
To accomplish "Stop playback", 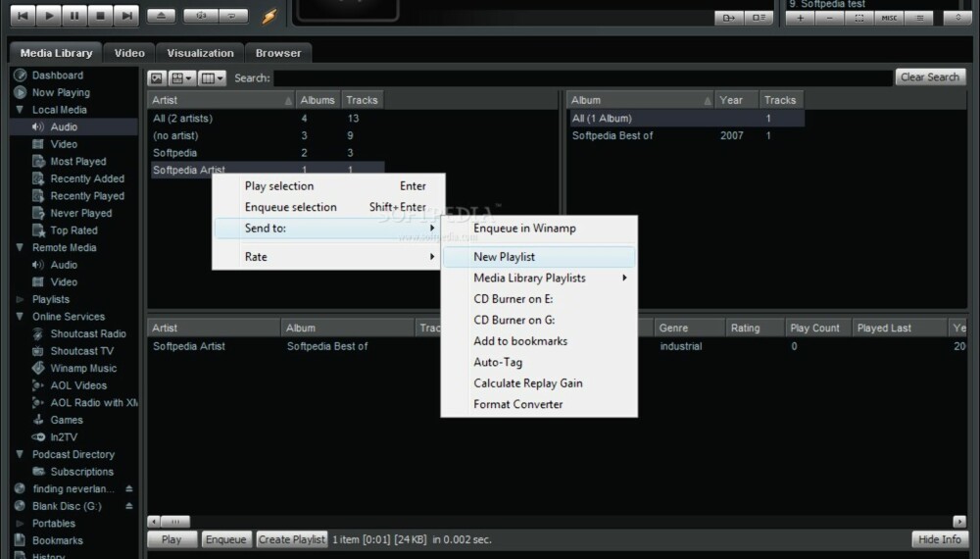I will (100, 16).
